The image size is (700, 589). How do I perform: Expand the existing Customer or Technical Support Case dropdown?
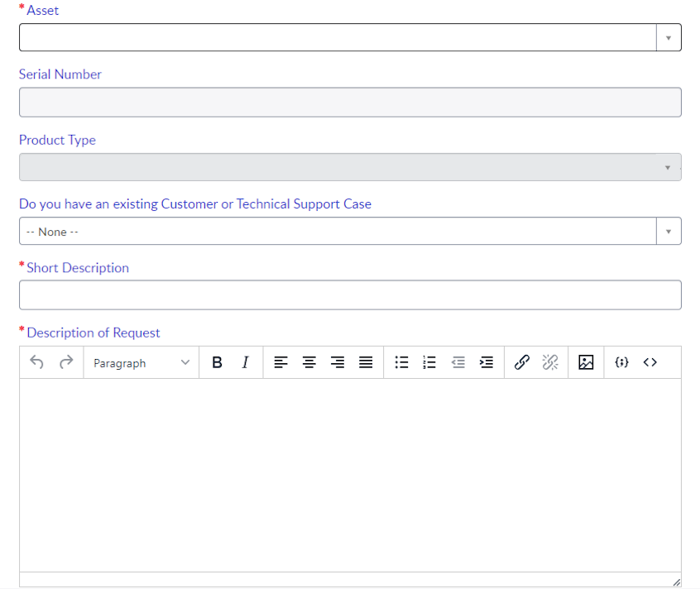tap(669, 231)
